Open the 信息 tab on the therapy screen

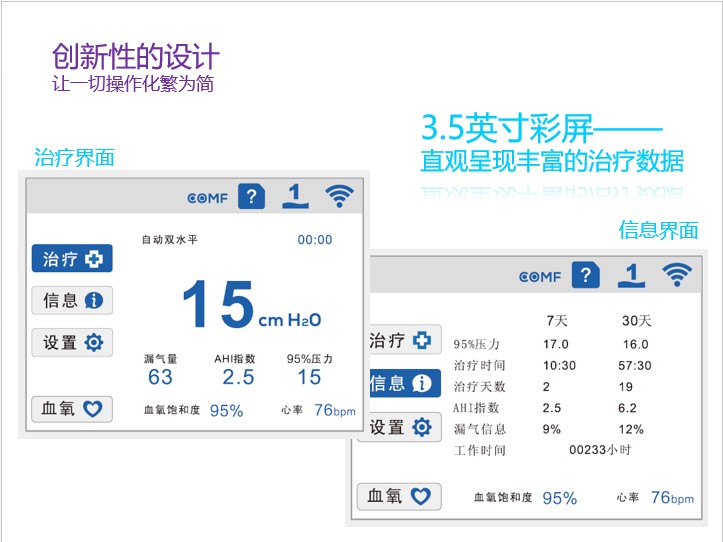coord(72,300)
